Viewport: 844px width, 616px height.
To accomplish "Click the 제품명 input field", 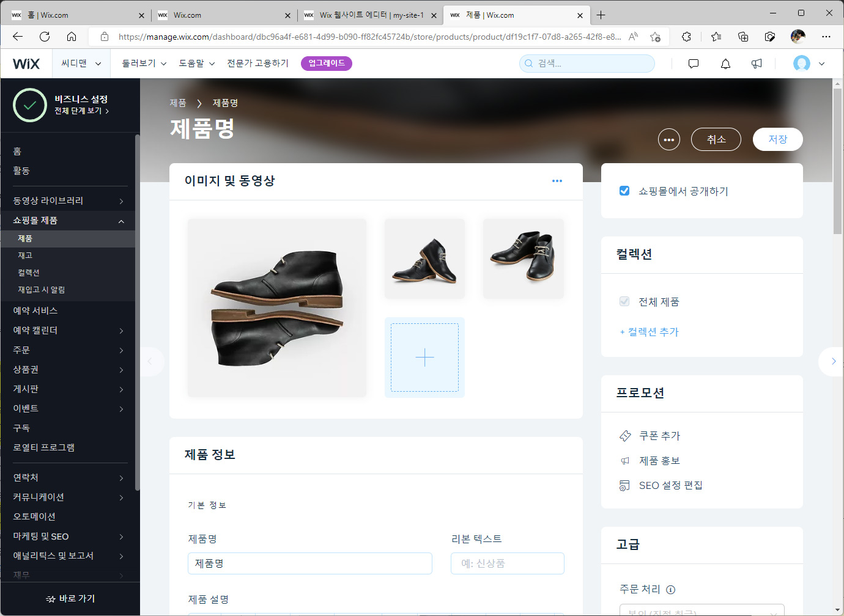I will click(x=310, y=563).
